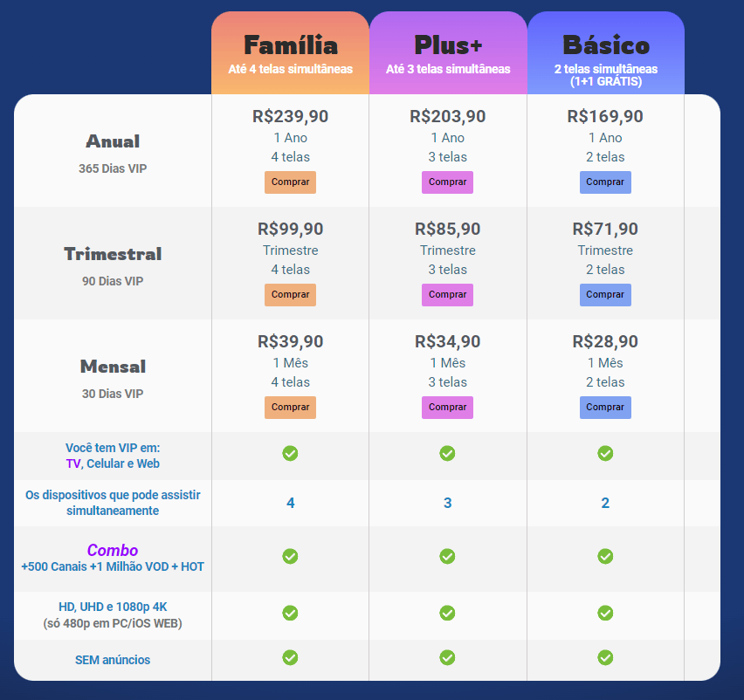Click Plus+ checkmark in SEM anúncios row
The width and height of the screenshot is (744, 700).
click(x=447, y=657)
